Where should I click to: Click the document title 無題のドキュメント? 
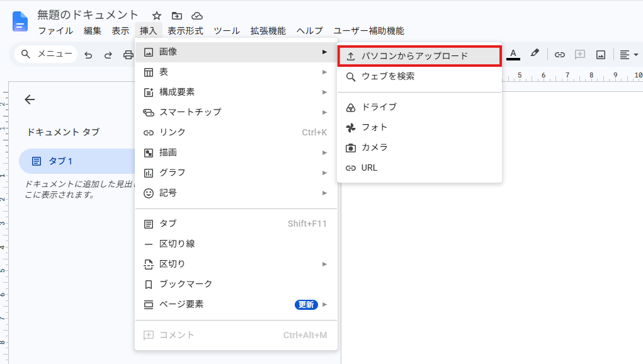pyautogui.click(x=88, y=14)
